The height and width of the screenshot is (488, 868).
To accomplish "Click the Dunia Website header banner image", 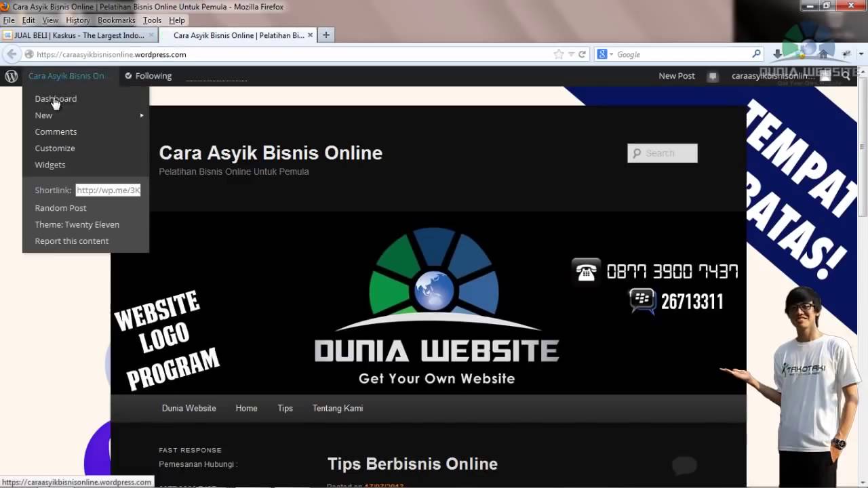I will point(429,303).
